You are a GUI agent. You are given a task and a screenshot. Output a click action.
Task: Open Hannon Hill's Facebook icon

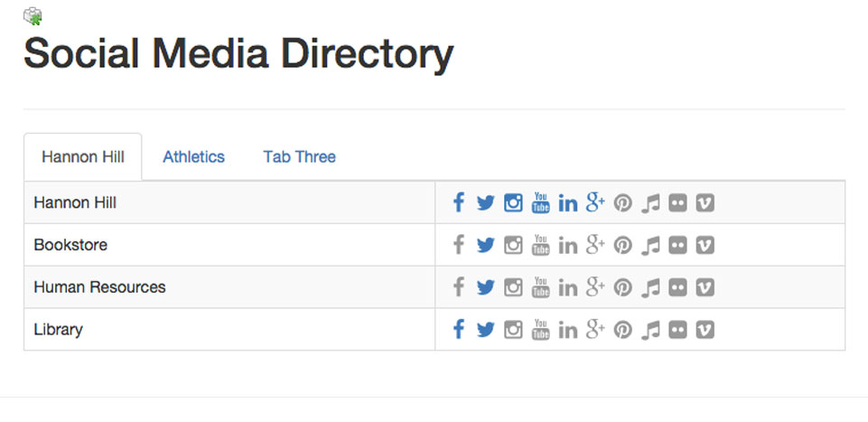point(458,202)
